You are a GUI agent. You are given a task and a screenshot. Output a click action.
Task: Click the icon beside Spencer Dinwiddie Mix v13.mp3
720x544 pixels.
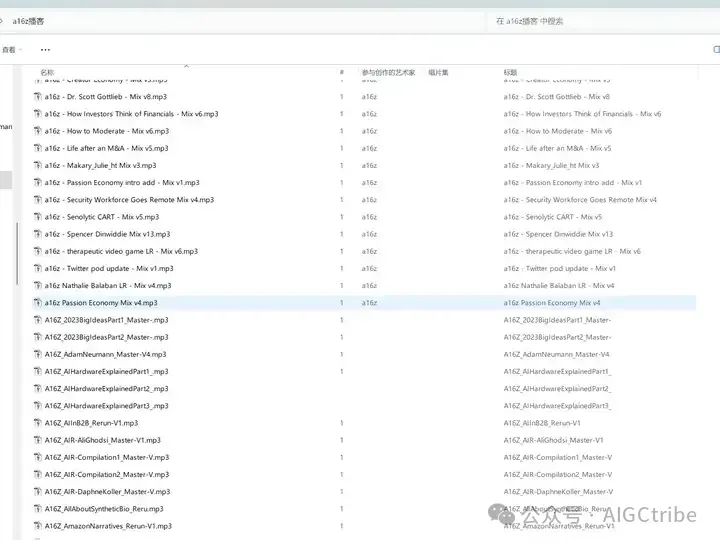pos(38,234)
